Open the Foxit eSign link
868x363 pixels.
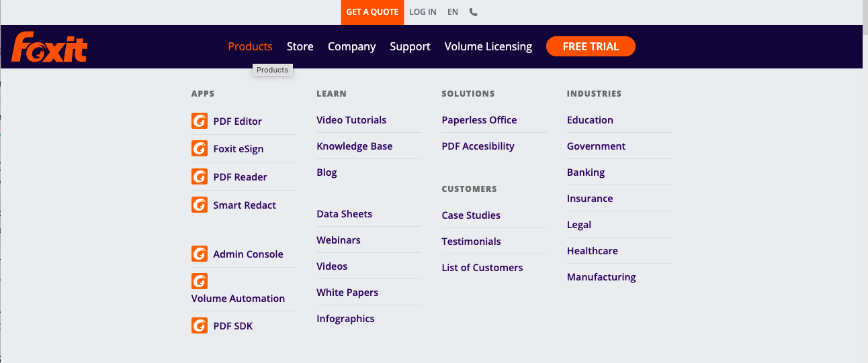tap(238, 149)
